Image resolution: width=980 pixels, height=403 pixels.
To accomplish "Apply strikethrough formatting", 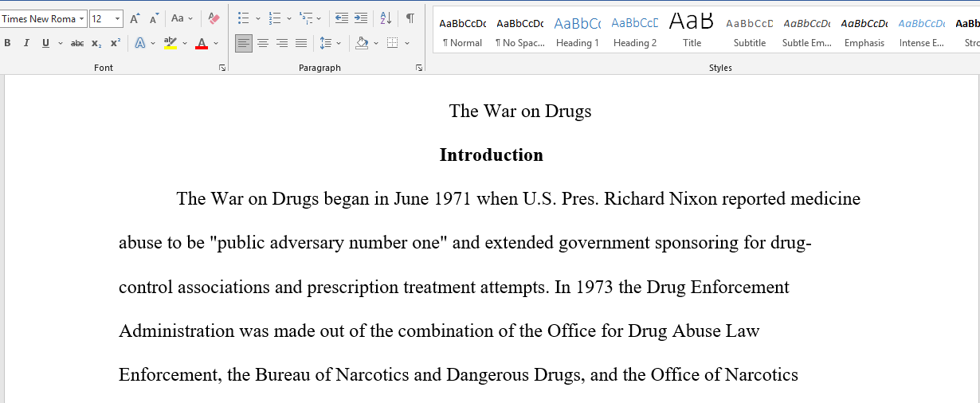I will coord(77,43).
